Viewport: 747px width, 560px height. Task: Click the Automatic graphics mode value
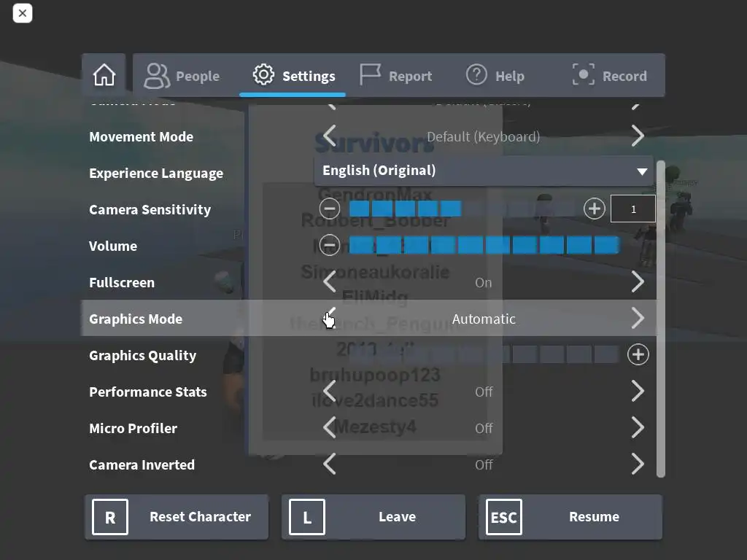[484, 319]
